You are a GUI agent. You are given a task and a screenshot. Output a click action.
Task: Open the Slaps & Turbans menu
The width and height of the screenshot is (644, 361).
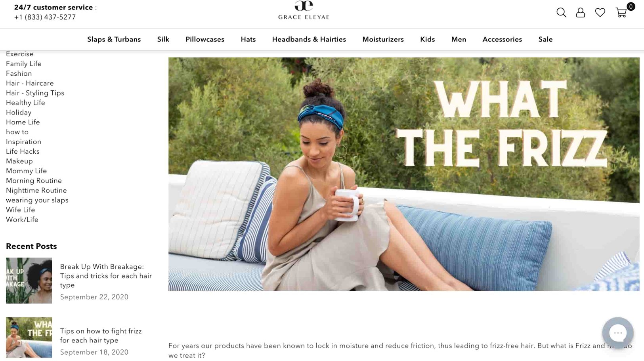(x=114, y=39)
